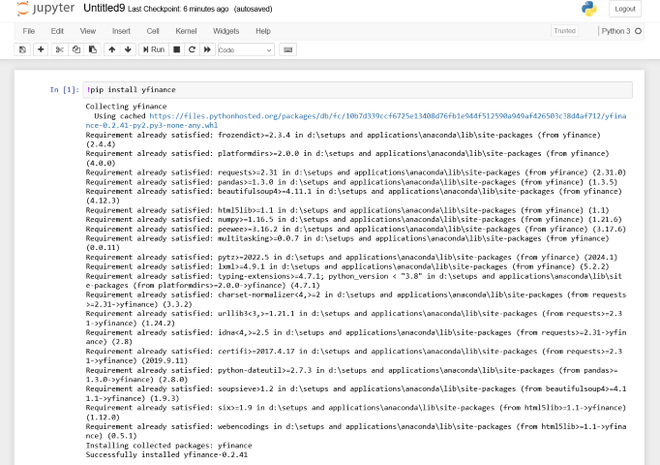Interrupt the kernel with stop icon

click(x=177, y=50)
